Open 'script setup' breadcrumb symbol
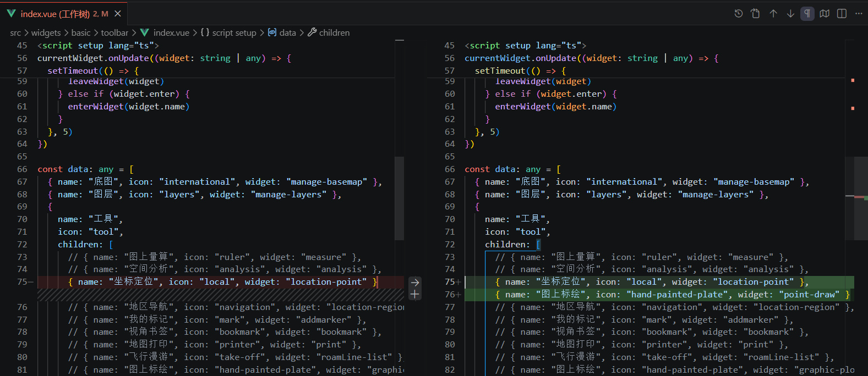Viewport: 868px width, 376px height. pyautogui.click(x=234, y=33)
